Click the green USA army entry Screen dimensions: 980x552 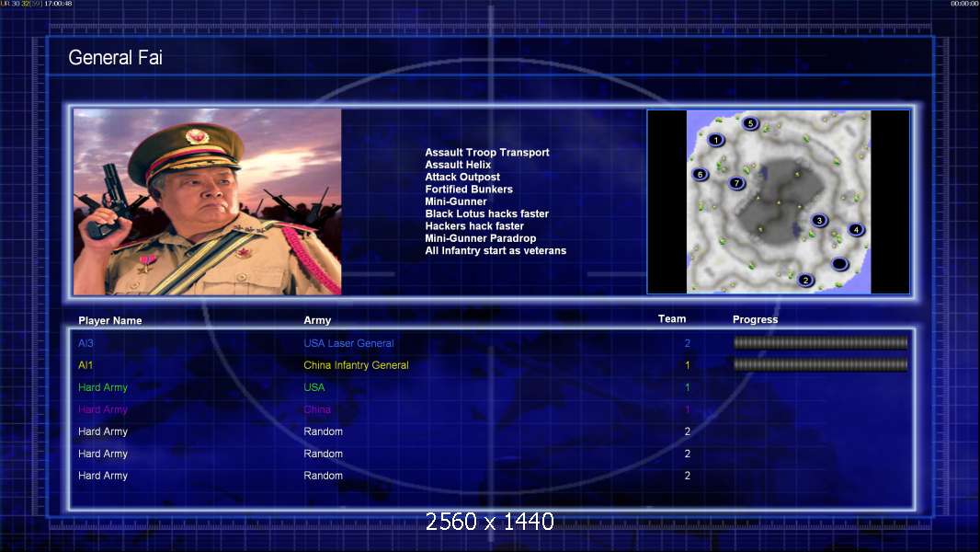[x=314, y=387]
